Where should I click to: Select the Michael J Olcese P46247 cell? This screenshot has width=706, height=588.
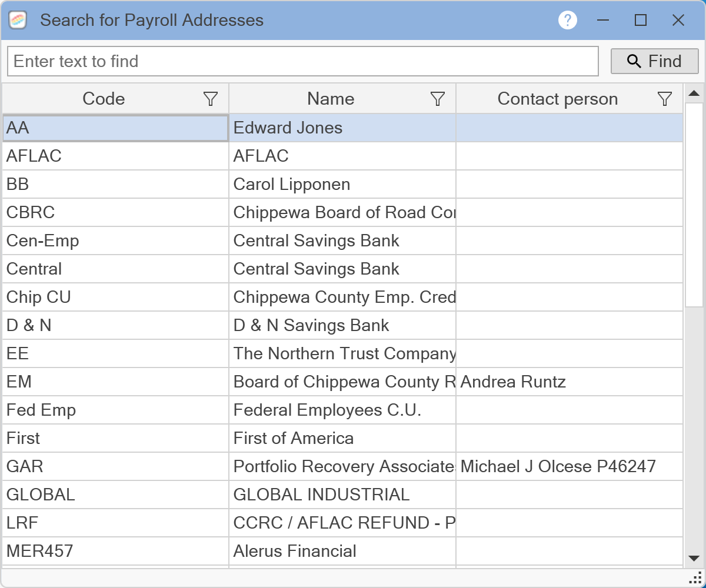click(570, 467)
